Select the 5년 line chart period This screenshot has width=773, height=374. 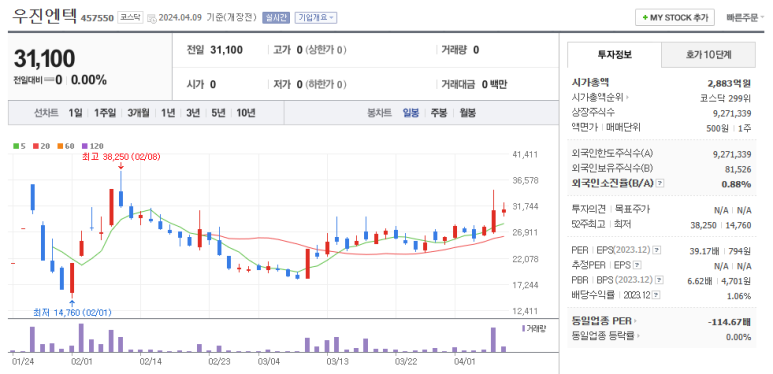click(x=218, y=113)
